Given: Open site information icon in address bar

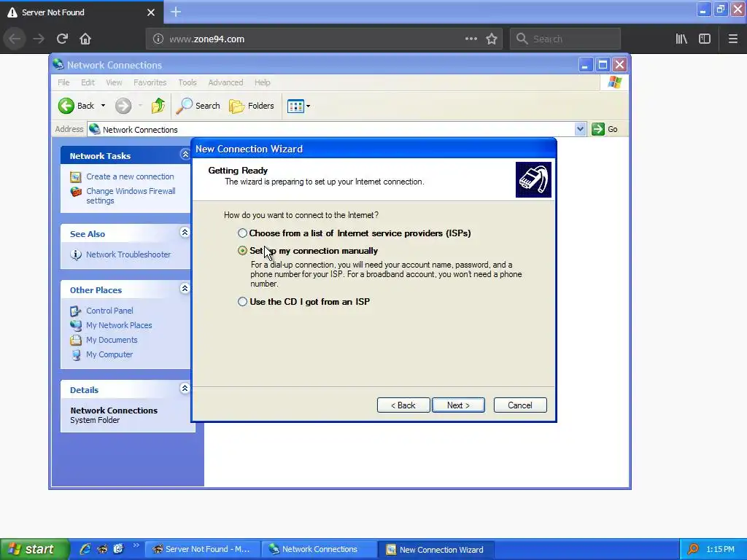Looking at the screenshot, I should click(158, 39).
